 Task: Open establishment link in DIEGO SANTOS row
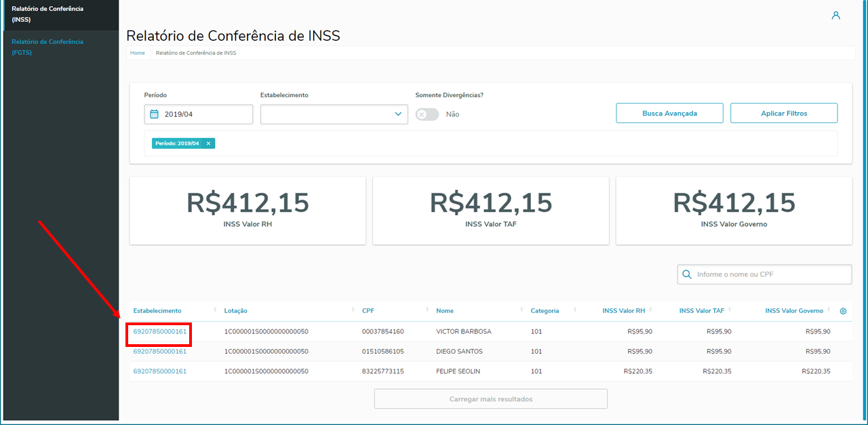point(160,352)
